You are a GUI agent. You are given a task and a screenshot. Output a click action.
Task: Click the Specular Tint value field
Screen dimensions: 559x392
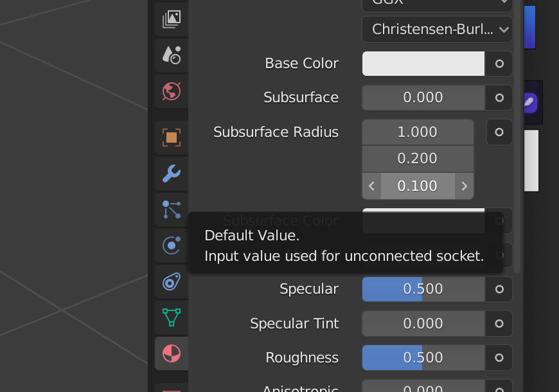tap(423, 323)
